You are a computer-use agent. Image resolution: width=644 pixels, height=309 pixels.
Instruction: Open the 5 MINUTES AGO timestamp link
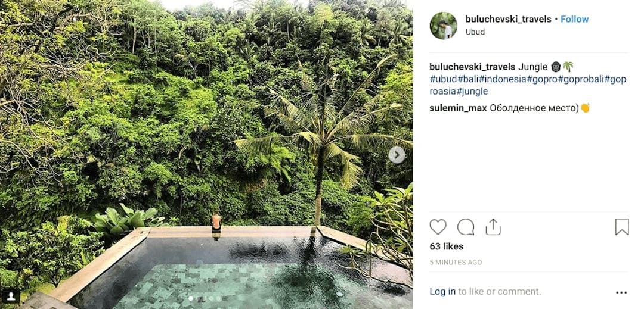(456, 262)
